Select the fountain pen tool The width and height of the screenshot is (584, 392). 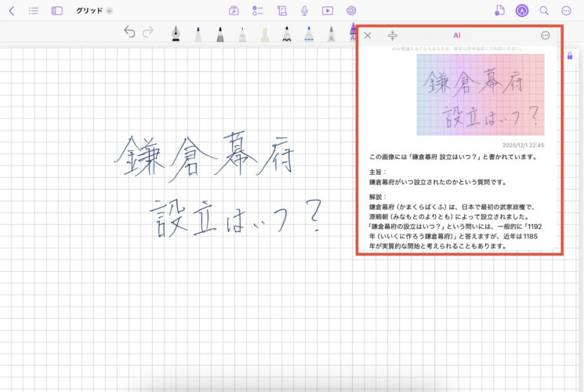[176, 34]
